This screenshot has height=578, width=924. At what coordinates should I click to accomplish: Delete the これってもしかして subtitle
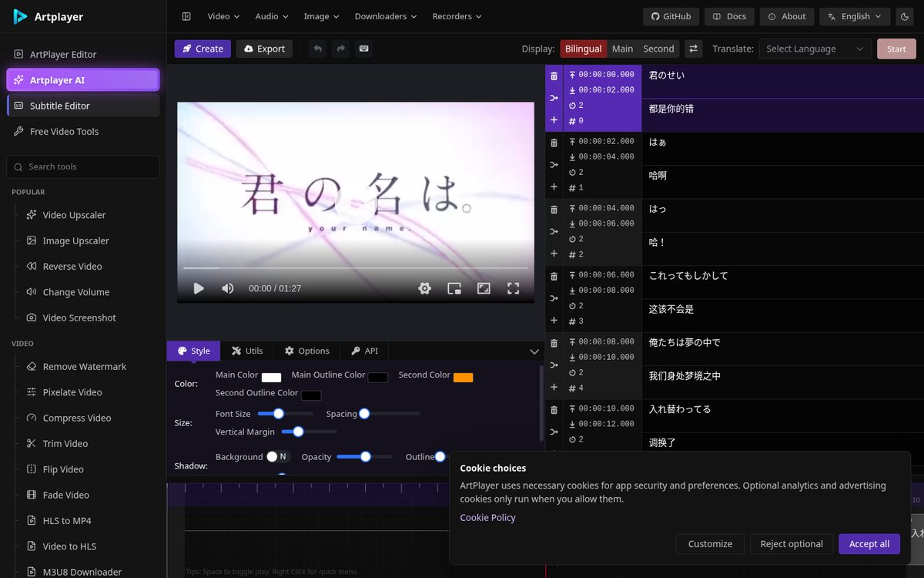tap(554, 276)
